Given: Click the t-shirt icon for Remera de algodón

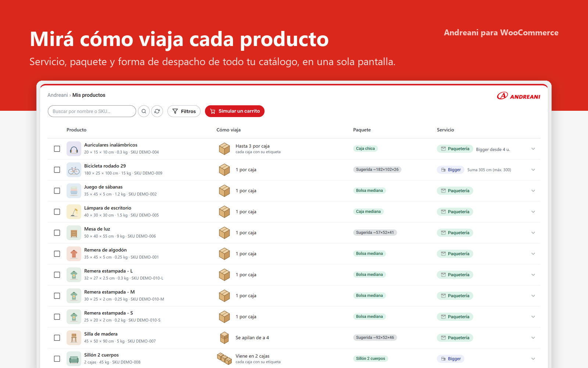Looking at the screenshot, I should click(x=74, y=254).
